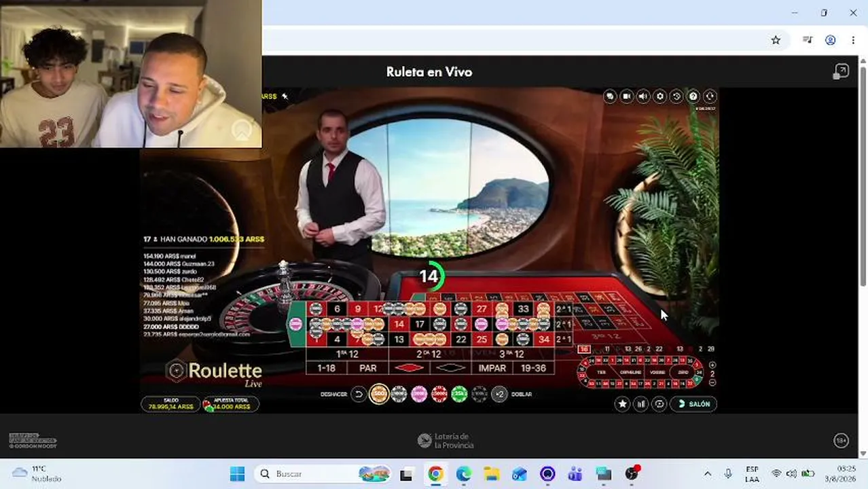Image resolution: width=868 pixels, height=489 pixels.
Task: Select the green 25k chip
Action: tap(459, 394)
